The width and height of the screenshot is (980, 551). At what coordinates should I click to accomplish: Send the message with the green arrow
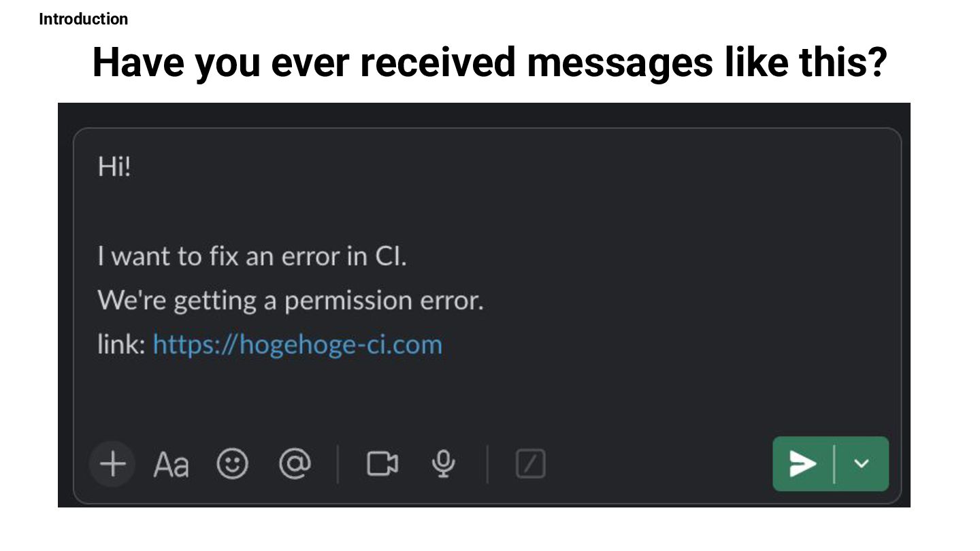pyautogui.click(x=803, y=464)
